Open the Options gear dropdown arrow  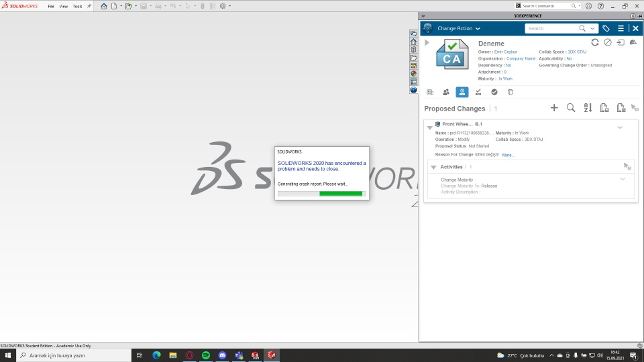[229, 6]
